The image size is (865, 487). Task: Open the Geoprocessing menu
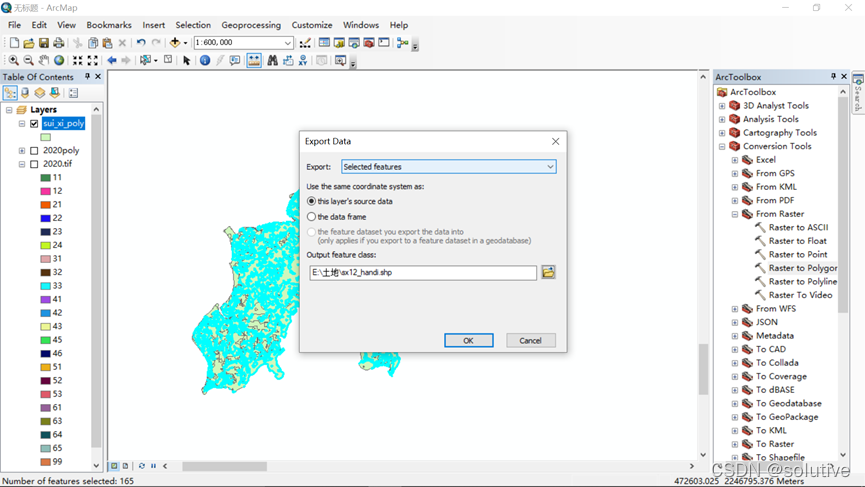tap(251, 25)
